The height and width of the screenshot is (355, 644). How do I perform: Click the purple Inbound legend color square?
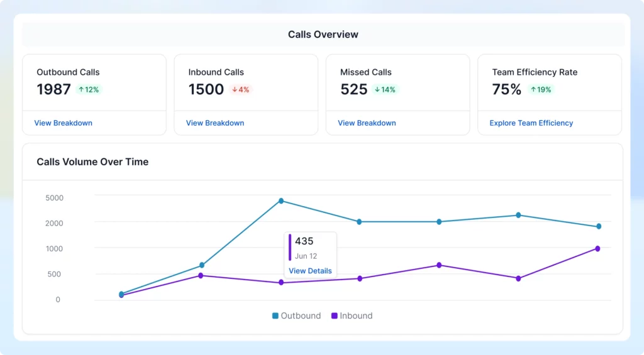tap(335, 316)
